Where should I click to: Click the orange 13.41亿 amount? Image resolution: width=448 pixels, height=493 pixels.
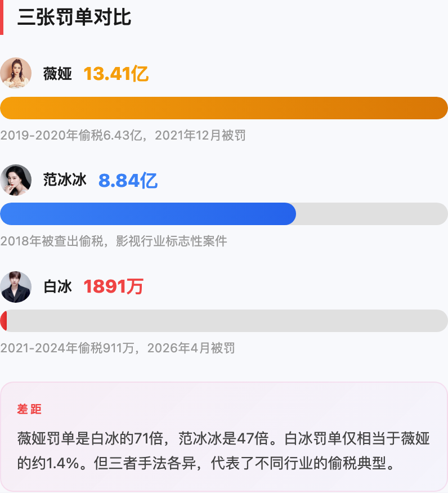coord(116,74)
